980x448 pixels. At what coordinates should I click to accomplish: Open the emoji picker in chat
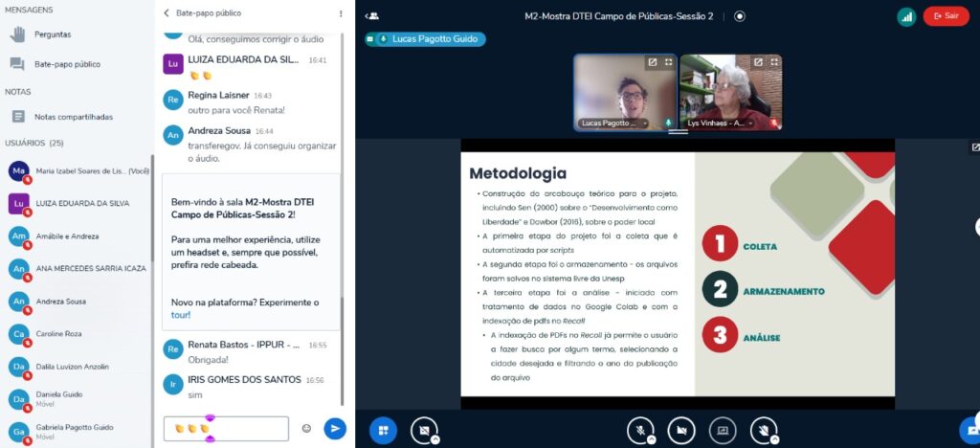point(306,429)
